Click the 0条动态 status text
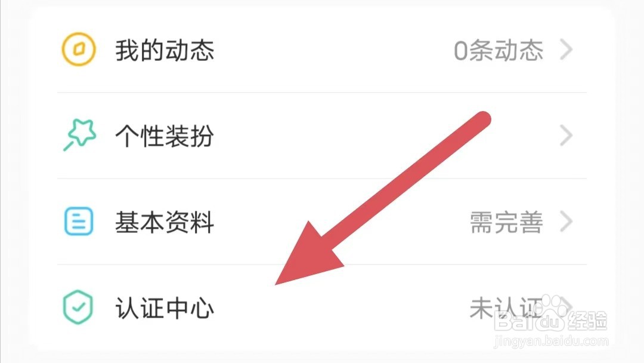The height and width of the screenshot is (363, 644). (499, 51)
